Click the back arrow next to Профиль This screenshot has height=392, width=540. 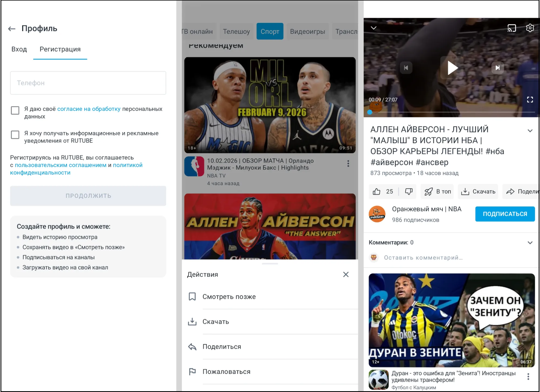(x=12, y=29)
